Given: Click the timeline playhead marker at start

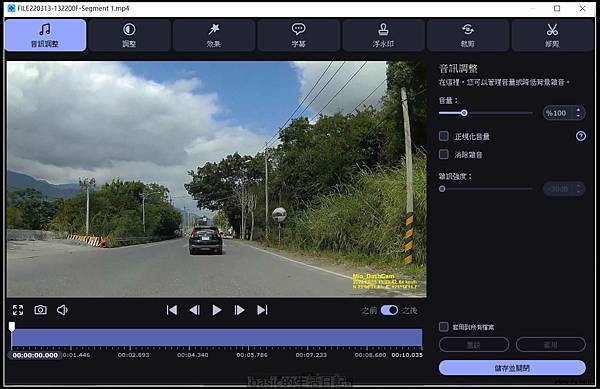Looking at the screenshot, I should 12,326.
